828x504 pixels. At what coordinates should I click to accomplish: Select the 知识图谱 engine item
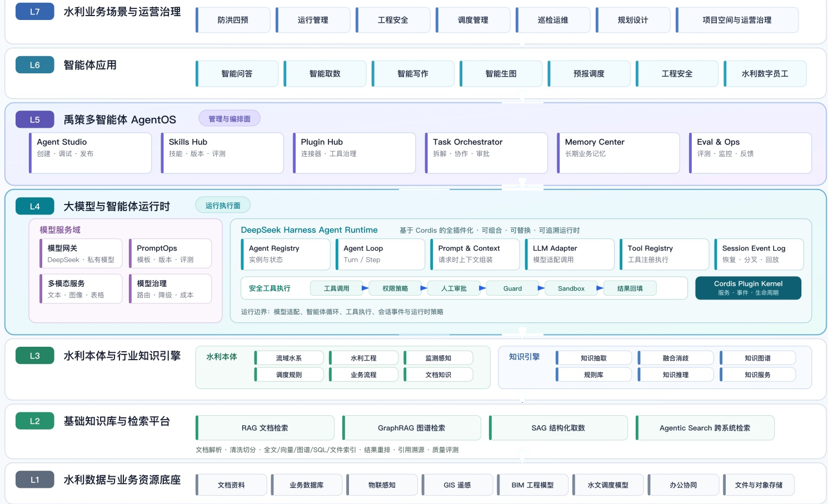tap(758, 358)
